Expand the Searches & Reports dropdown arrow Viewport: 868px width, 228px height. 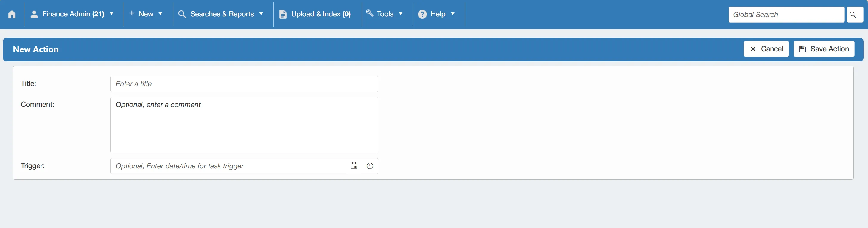click(261, 14)
